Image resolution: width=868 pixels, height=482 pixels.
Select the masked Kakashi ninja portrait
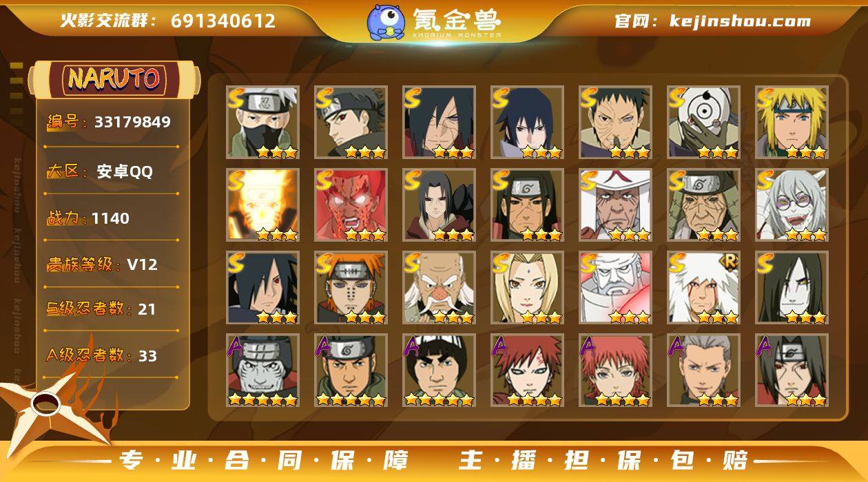pos(263,123)
